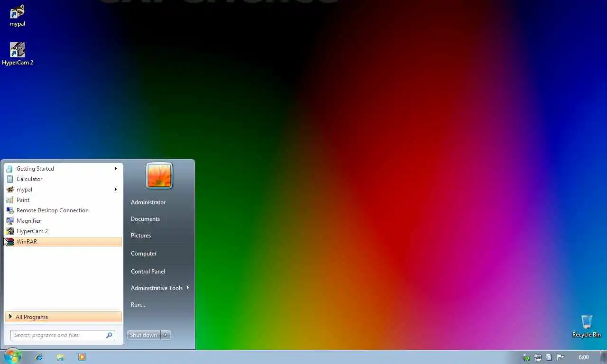Open WinRAR from the Start menu
The height and width of the screenshot is (364, 607).
point(64,242)
